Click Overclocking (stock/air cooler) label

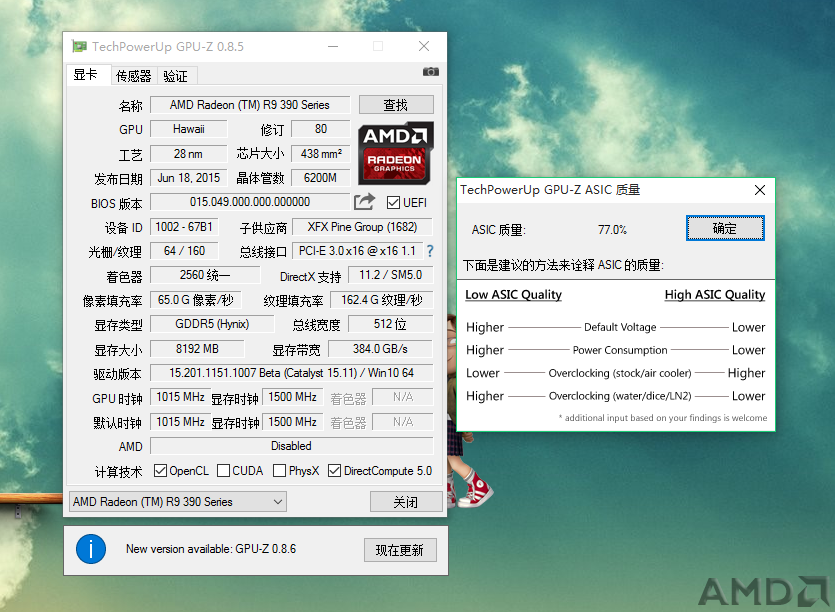point(620,373)
